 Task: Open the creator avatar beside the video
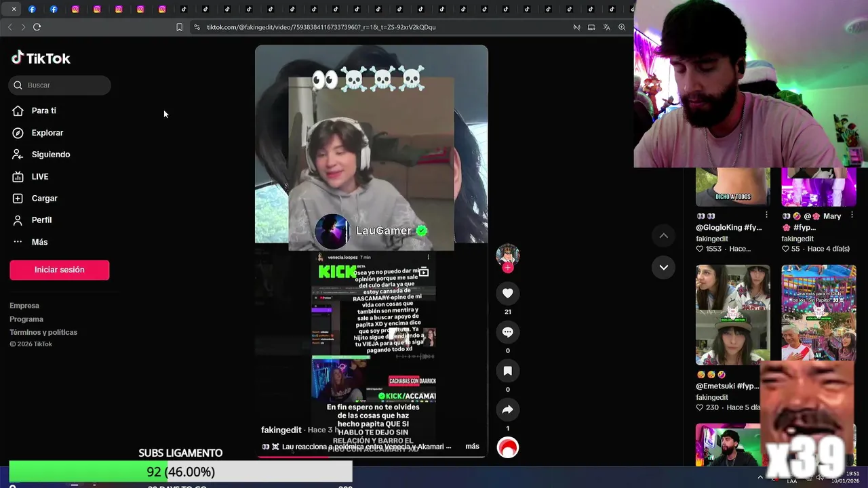(507, 254)
